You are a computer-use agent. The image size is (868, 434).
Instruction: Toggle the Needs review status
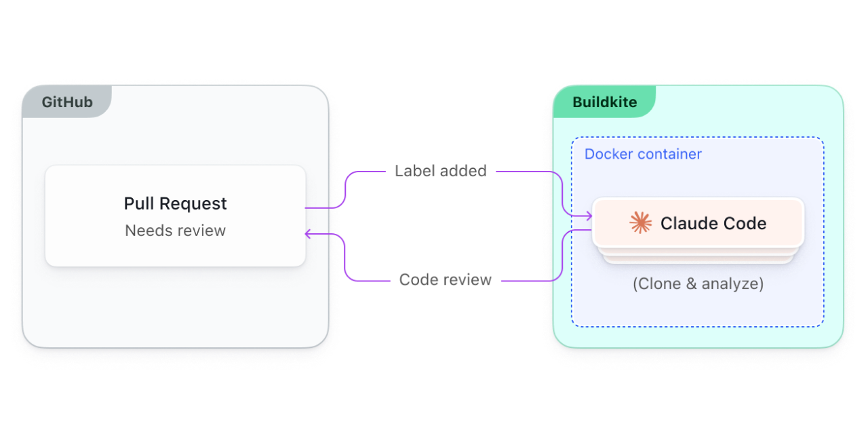pyautogui.click(x=175, y=231)
